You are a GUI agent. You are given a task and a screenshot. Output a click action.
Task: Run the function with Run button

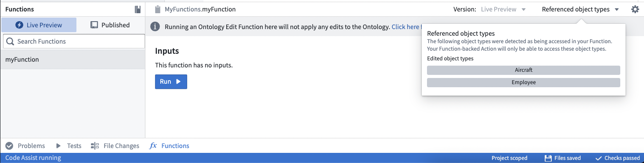[171, 81]
